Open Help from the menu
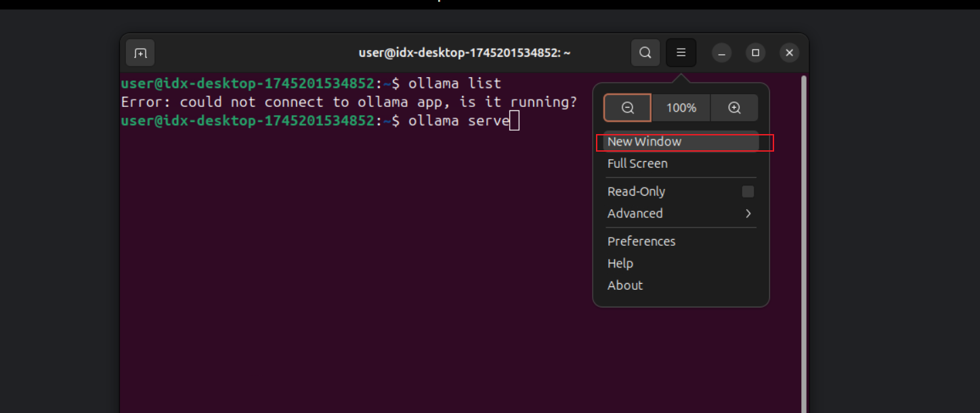Image resolution: width=980 pixels, height=413 pixels. click(681, 263)
